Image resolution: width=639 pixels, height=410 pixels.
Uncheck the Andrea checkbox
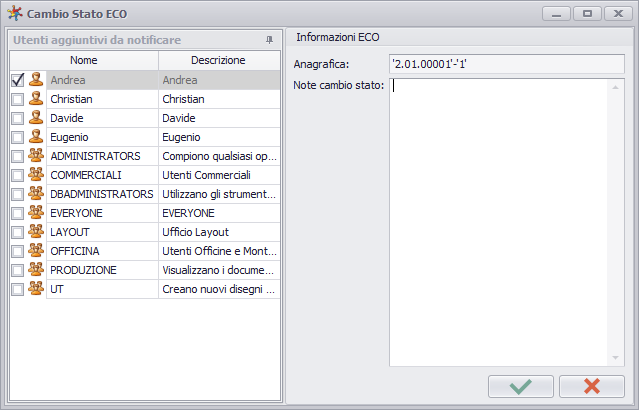(18, 80)
